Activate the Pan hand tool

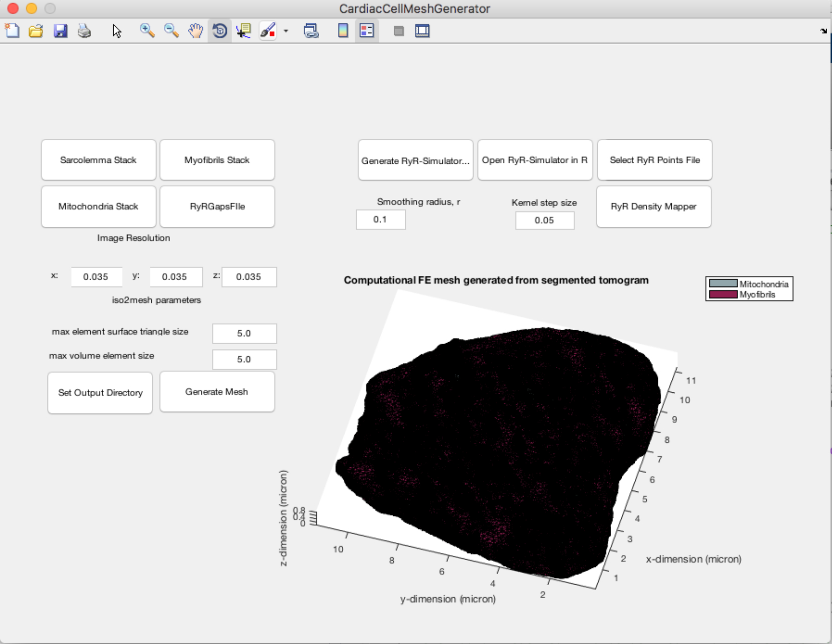[x=195, y=31]
